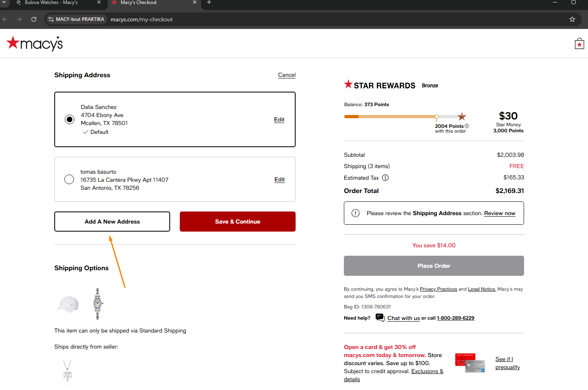Bookmark this page with the star icon
The height and width of the screenshot is (390, 588).
[x=572, y=19]
